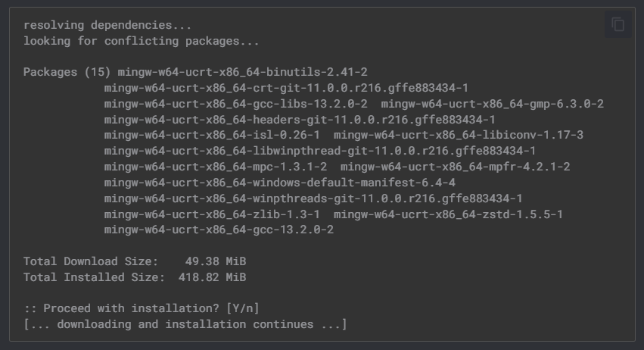Click the binutils-2.41-2 package name

(x=243, y=73)
